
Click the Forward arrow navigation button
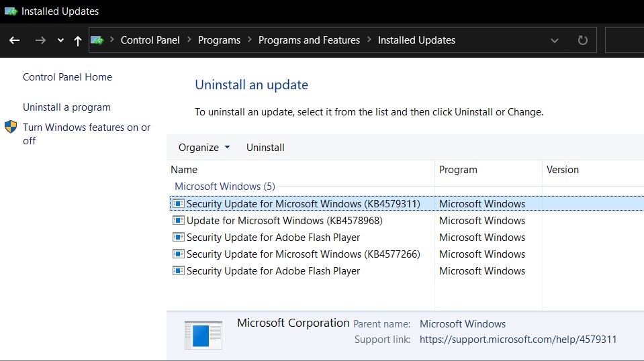[x=40, y=40]
